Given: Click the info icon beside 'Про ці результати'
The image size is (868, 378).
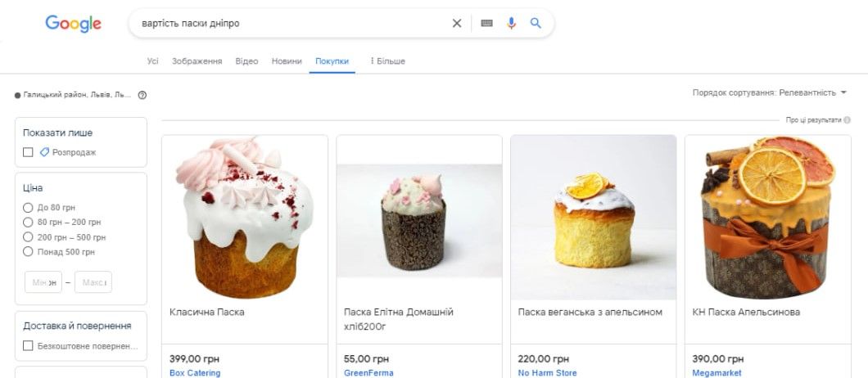Looking at the screenshot, I should pyautogui.click(x=847, y=120).
